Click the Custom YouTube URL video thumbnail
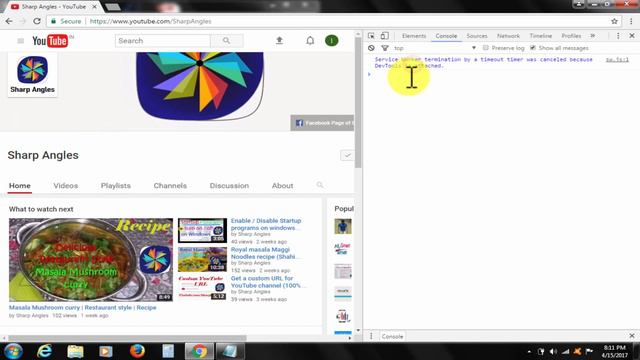 coord(202,288)
